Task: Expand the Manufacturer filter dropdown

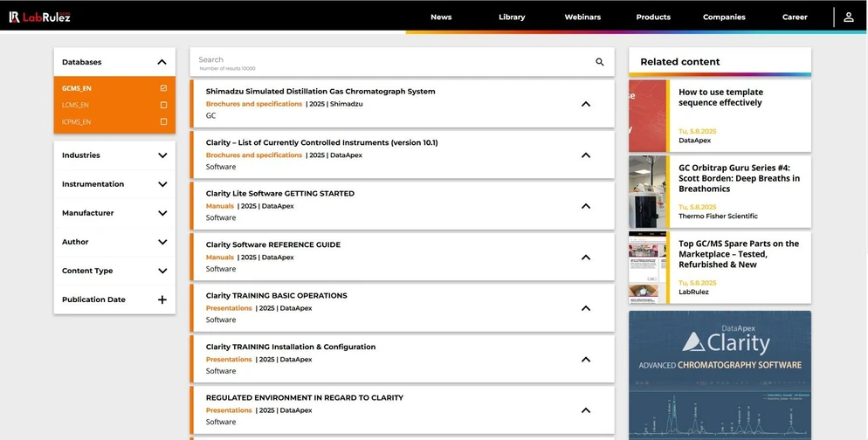Action: point(162,213)
